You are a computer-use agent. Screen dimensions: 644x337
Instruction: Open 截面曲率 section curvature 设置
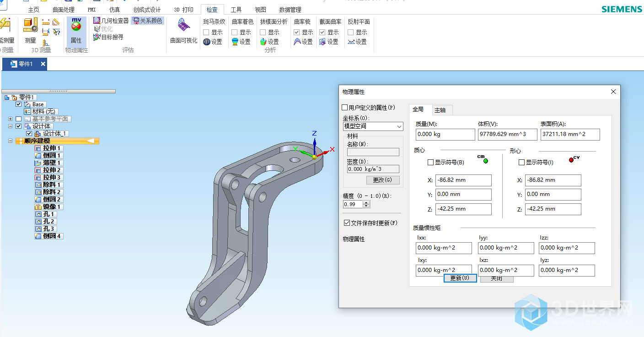click(329, 42)
